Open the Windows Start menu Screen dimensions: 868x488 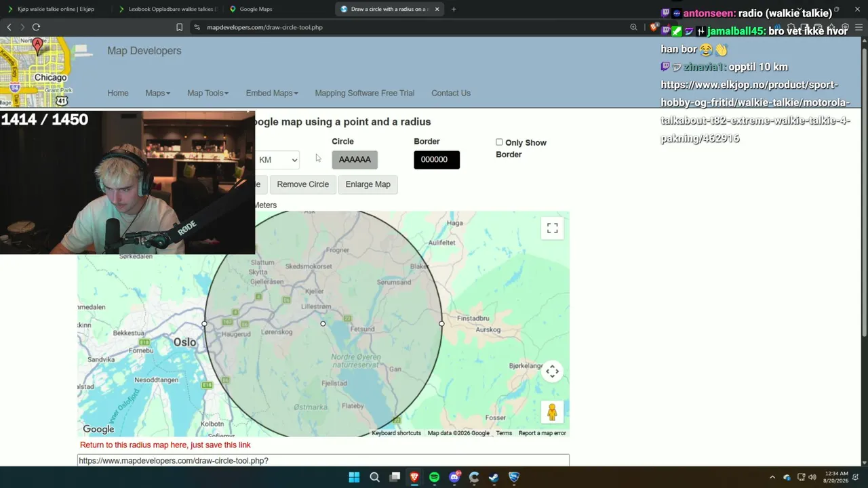354,477
